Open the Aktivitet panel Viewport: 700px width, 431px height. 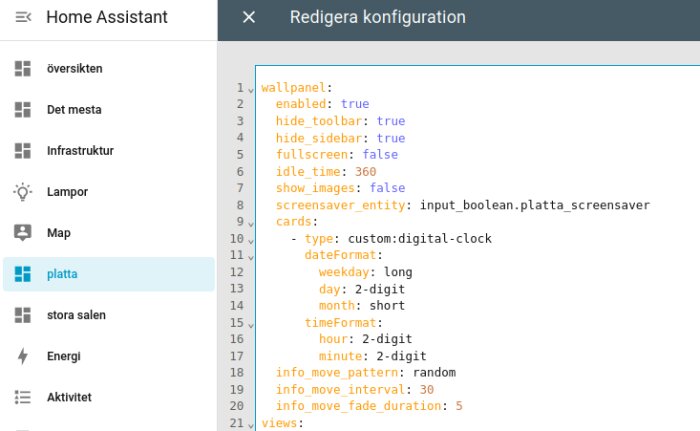pyautogui.click(x=108, y=397)
